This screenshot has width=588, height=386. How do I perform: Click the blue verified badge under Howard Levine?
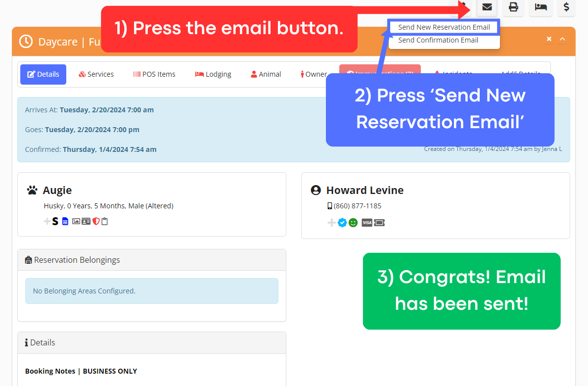pos(342,223)
